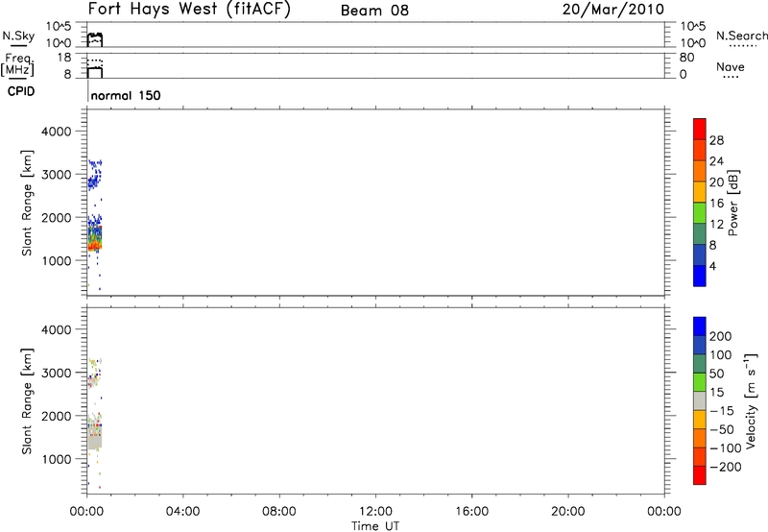Click the '4' Power colorbar tick label
Screen dimensions: 768x532
coord(712,266)
